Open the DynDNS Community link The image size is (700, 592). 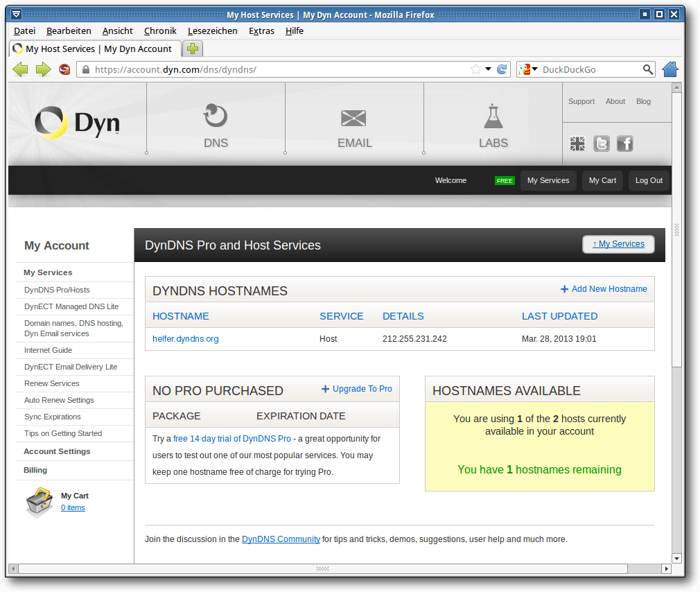click(x=281, y=539)
